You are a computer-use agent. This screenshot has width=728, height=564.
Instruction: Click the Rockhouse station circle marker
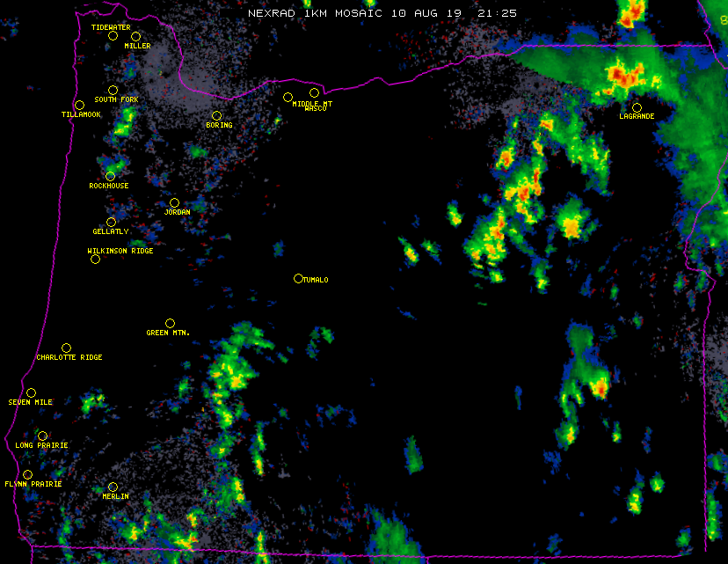[110, 177]
